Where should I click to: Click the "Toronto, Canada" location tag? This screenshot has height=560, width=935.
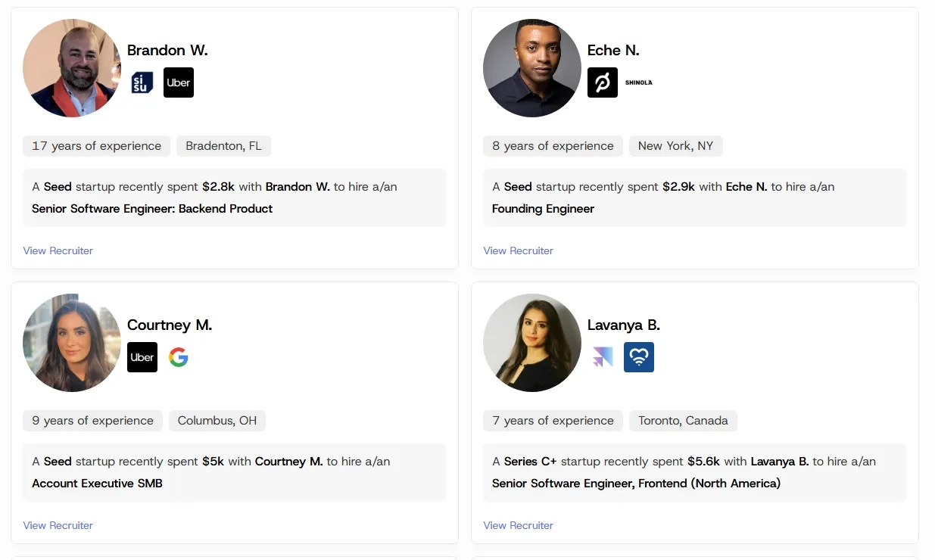click(683, 421)
